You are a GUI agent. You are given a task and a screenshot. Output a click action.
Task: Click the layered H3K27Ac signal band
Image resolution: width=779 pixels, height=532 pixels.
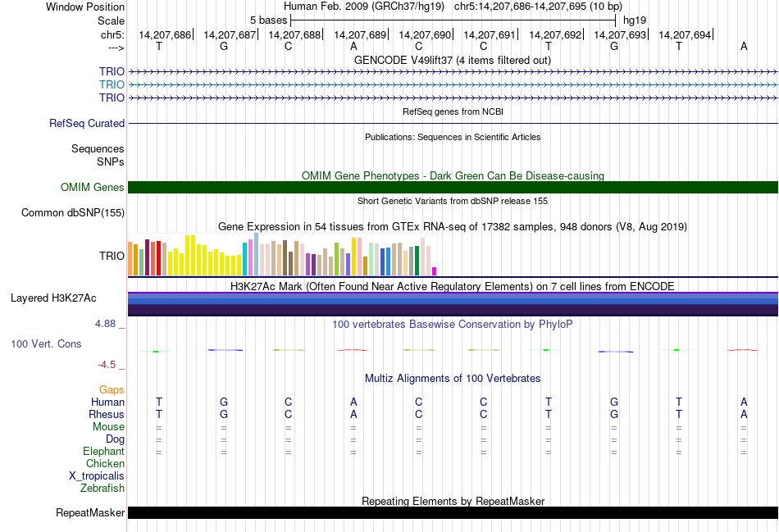453,304
